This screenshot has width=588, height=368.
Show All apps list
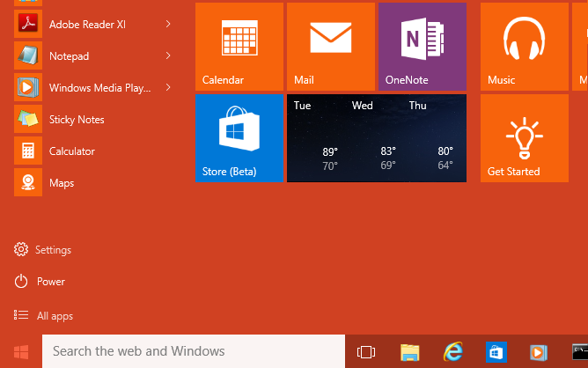(x=43, y=316)
